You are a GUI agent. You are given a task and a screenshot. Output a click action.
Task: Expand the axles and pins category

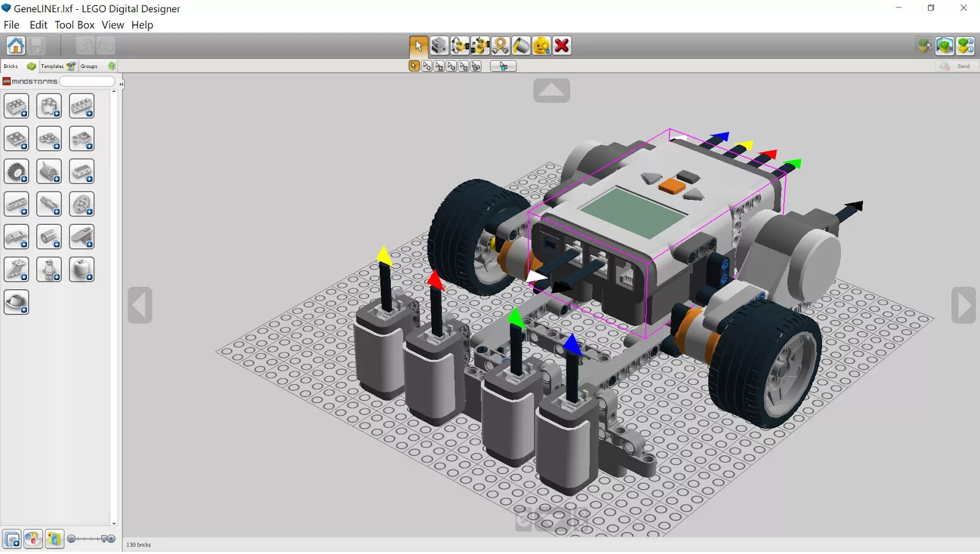(x=49, y=204)
